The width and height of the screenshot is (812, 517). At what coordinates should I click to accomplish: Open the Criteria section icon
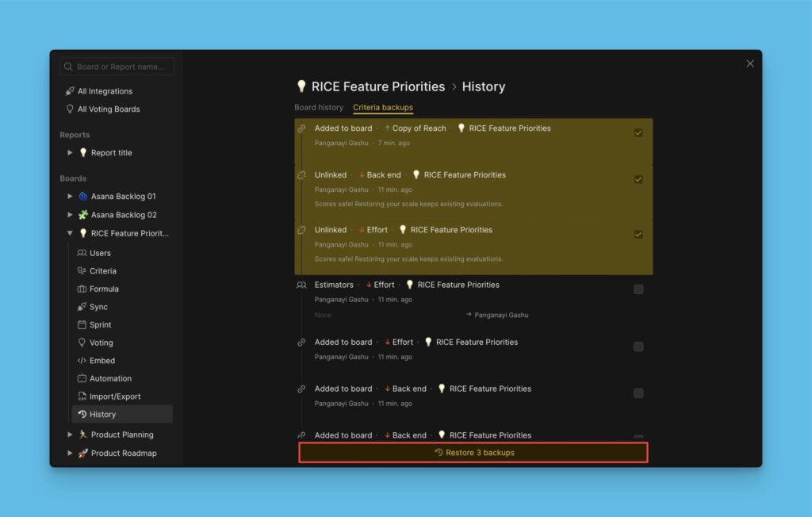coord(82,270)
